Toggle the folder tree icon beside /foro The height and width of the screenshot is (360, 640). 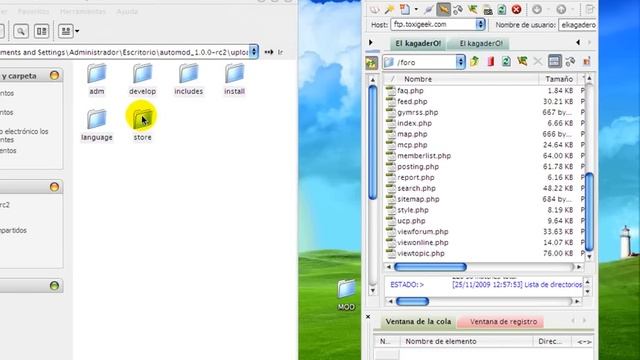(x=371, y=62)
